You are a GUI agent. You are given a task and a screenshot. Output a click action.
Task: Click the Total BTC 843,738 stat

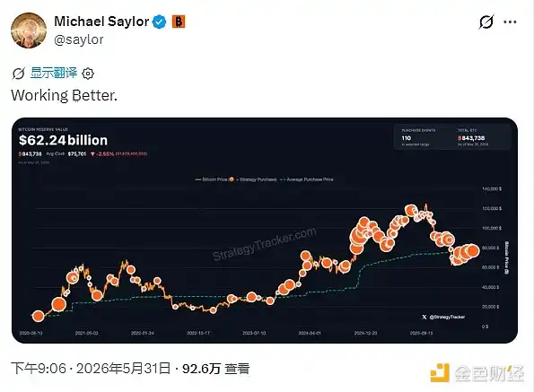coord(473,137)
